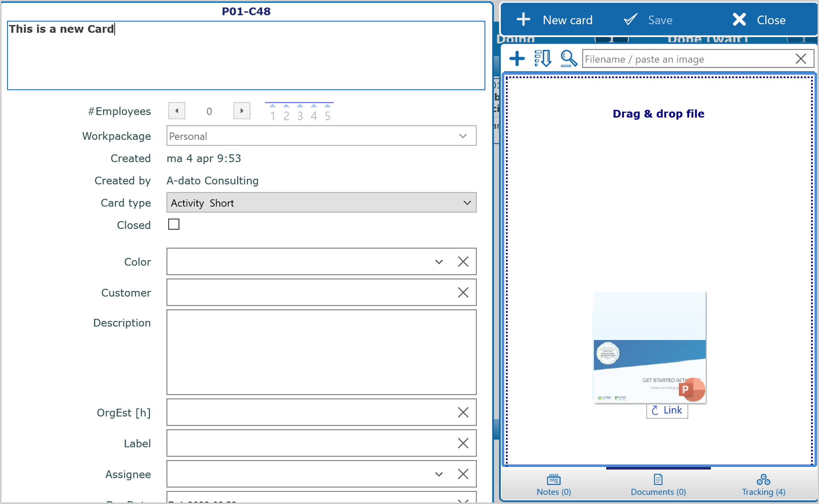819x504 pixels.
Task: Expand the Assignee dropdown arrow
Action: [x=439, y=474]
